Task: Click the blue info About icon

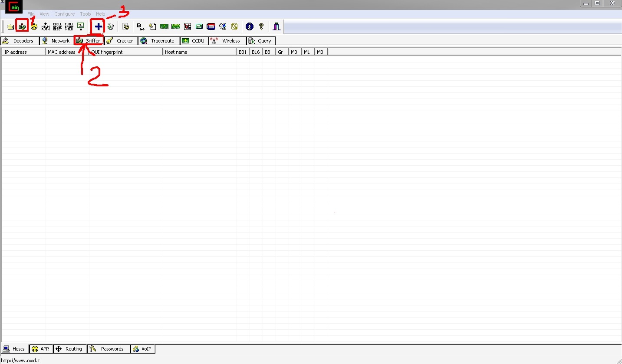Action: (x=250, y=26)
